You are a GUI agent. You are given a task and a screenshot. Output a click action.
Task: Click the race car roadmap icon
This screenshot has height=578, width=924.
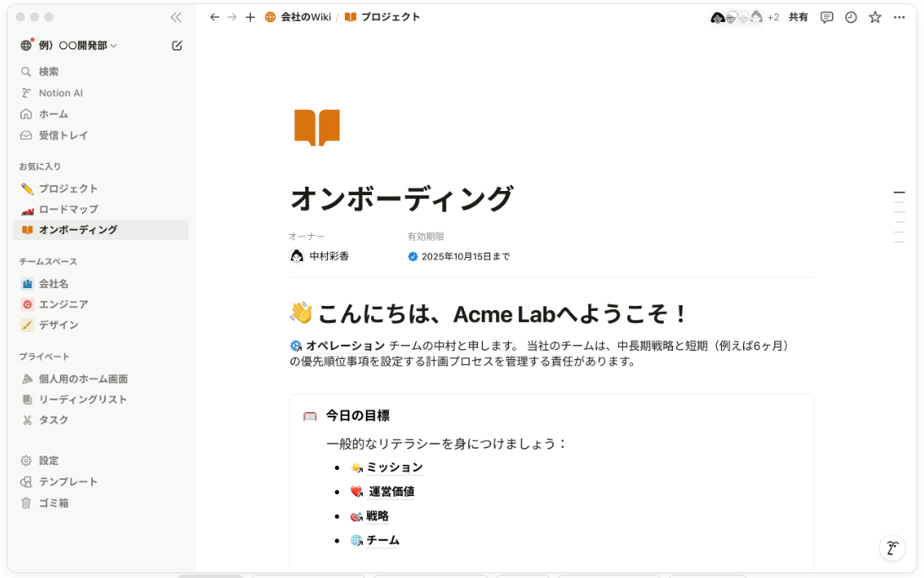[27, 210]
